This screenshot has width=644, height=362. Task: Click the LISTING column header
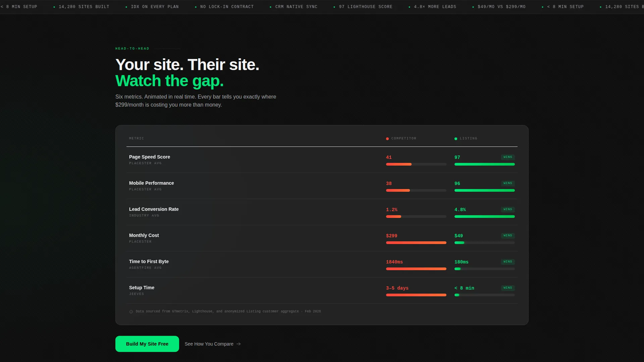click(469, 138)
